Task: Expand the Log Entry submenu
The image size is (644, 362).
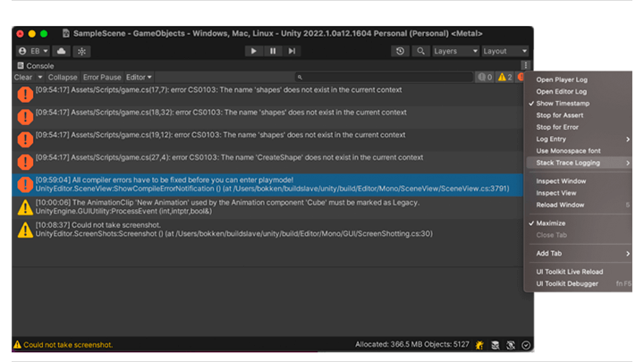Action: [x=579, y=139]
